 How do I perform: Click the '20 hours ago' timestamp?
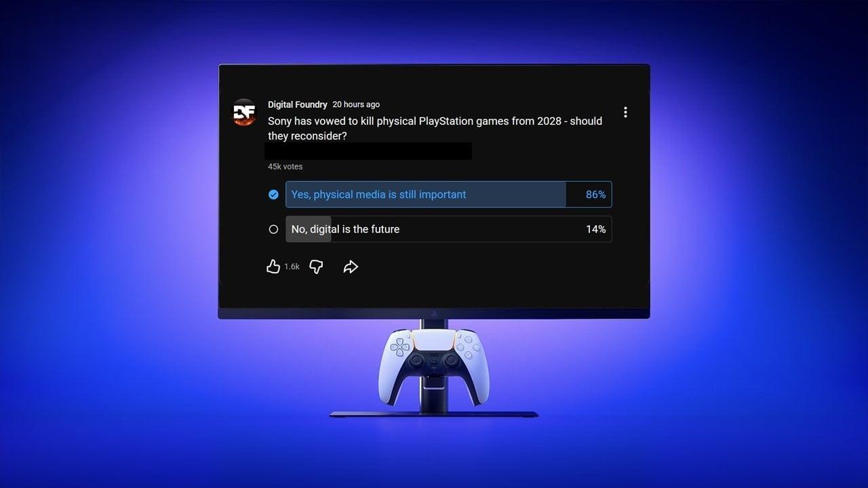[356, 104]
